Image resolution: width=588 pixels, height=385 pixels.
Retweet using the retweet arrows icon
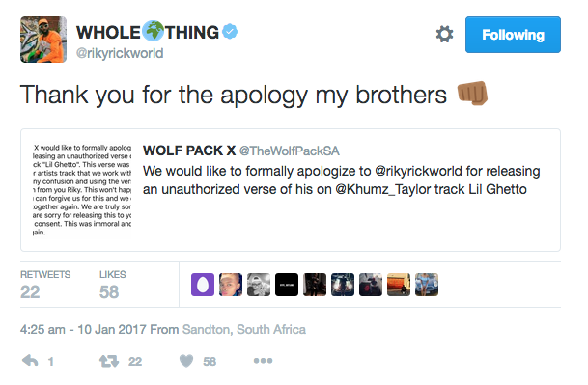(x=109, y=361)
